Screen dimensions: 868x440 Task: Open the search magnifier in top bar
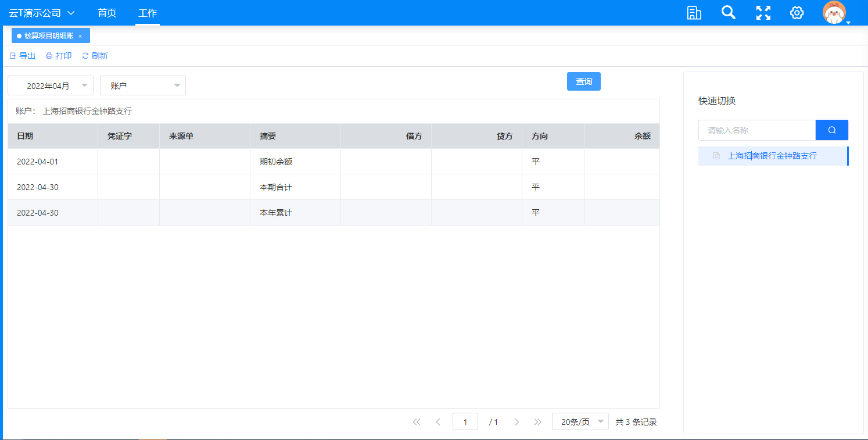pos(728,13)
